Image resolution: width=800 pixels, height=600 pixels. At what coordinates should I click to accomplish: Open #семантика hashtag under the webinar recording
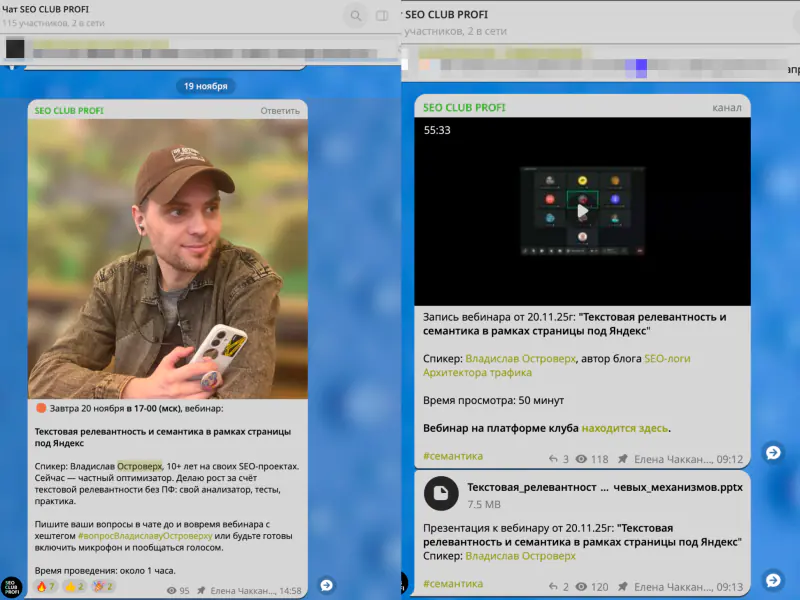pyautogui.click(x=453, y=456)
